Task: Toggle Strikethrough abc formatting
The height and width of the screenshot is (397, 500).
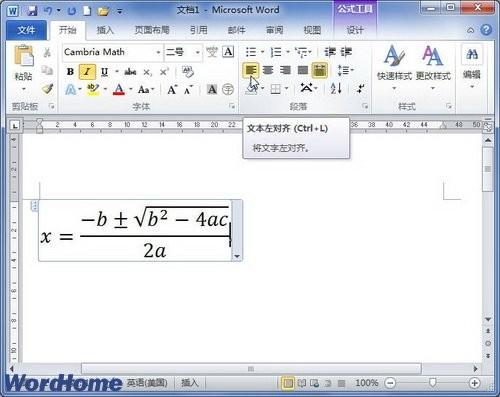Action: tap(130, 72)
